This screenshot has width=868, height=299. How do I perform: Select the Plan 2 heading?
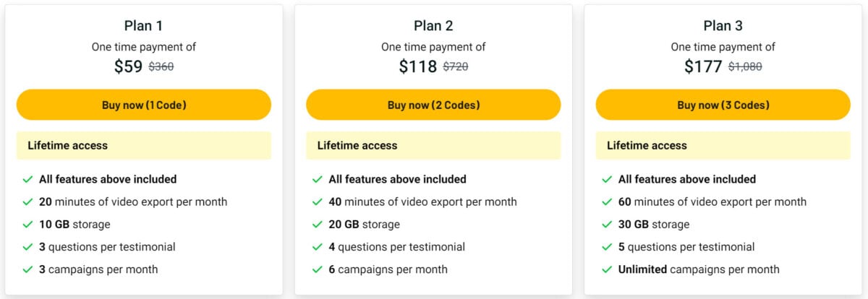point(433,26)
